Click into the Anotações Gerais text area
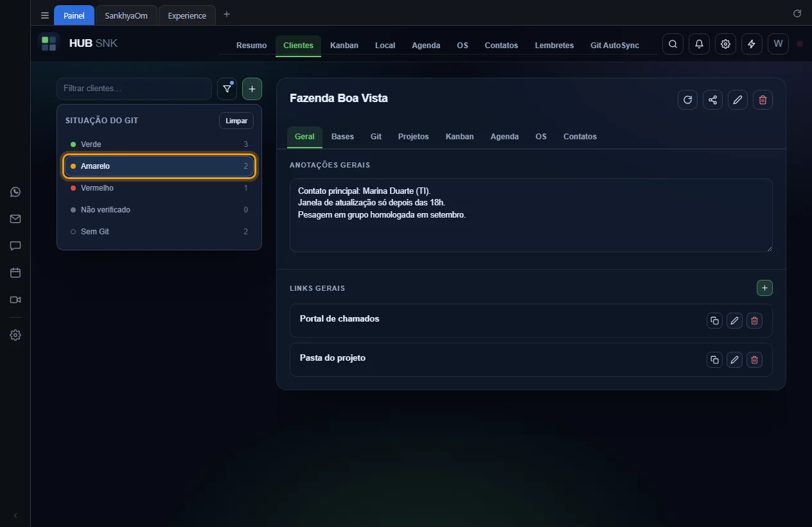Viewport: 812px width, 527px height. coord(531,215)
